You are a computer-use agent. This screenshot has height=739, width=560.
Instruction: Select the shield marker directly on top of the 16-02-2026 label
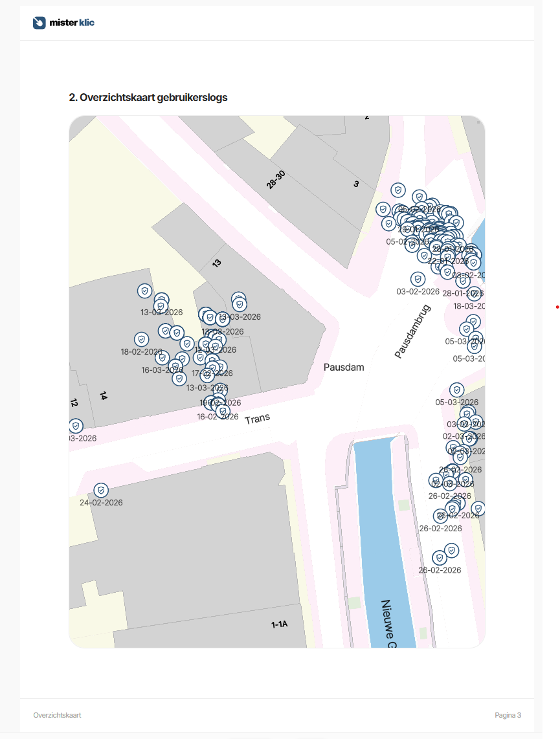(223, 412)
